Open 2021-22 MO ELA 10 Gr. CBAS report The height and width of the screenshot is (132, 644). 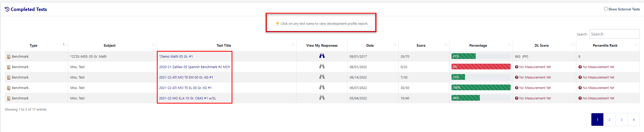tap(187, 98)
